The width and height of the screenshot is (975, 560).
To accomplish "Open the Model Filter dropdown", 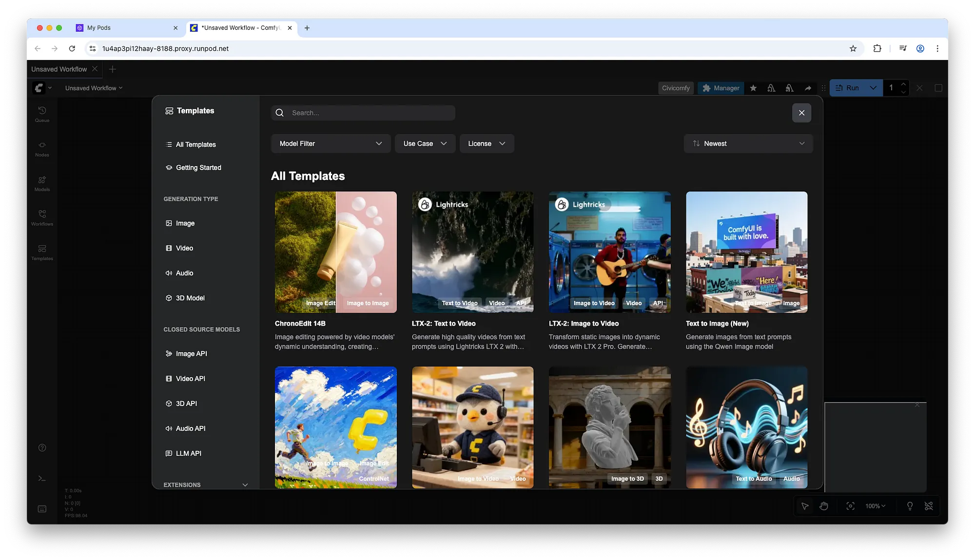I will click(331, 143).
